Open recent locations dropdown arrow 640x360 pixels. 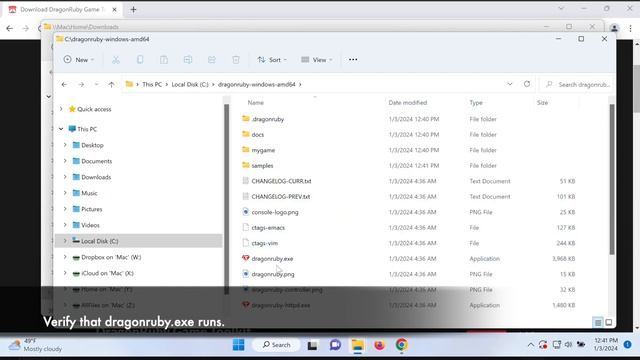coord(96,84)
